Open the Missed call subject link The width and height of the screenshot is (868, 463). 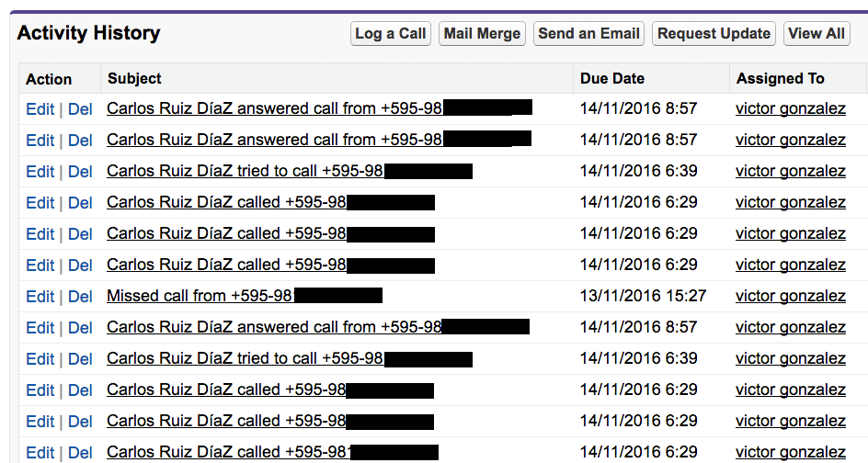(199, 296)
